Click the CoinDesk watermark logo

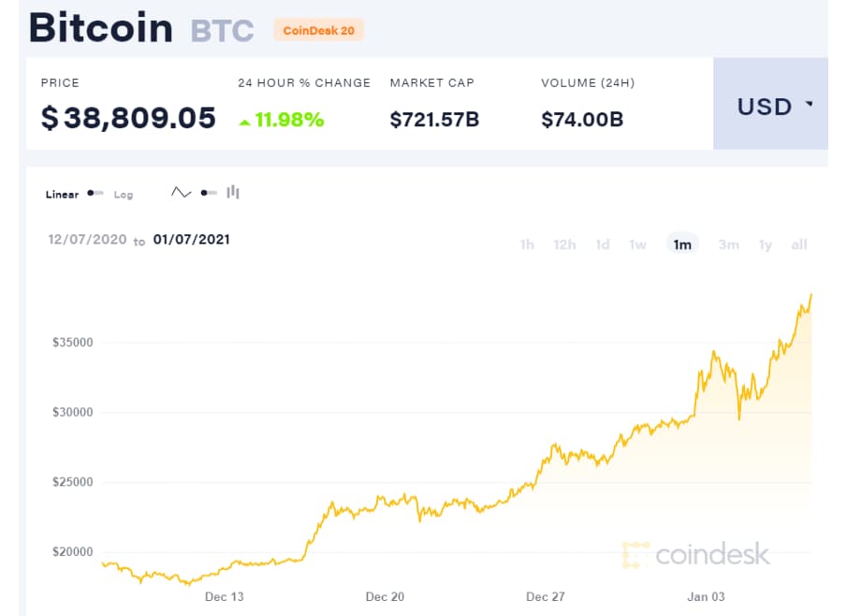(695, 554)
